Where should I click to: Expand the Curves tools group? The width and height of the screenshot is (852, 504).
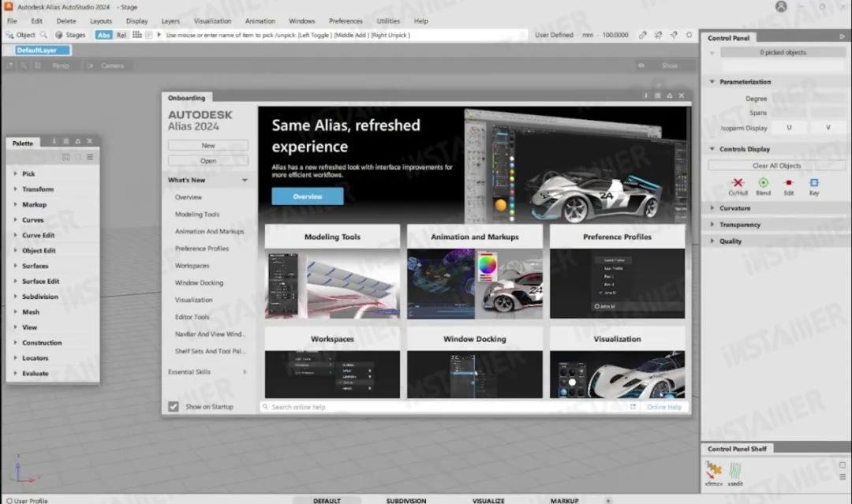tap(15, 220)
